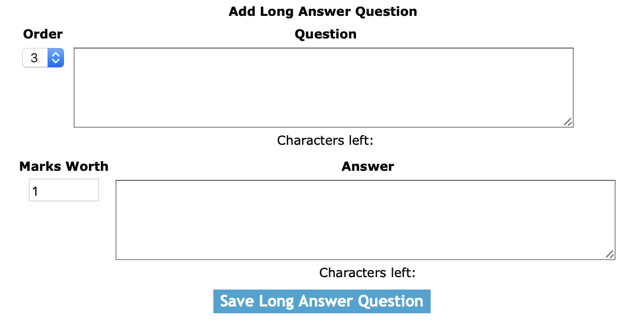
Task: Click the Add Long Answer Question title
Action: point(323,11)
